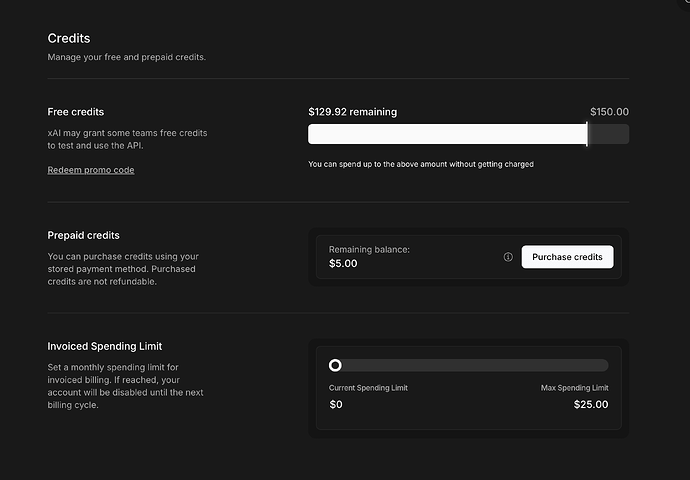Click the "Credits" page heading
Screen dimensions: 690x480
[x=69, y=38]
